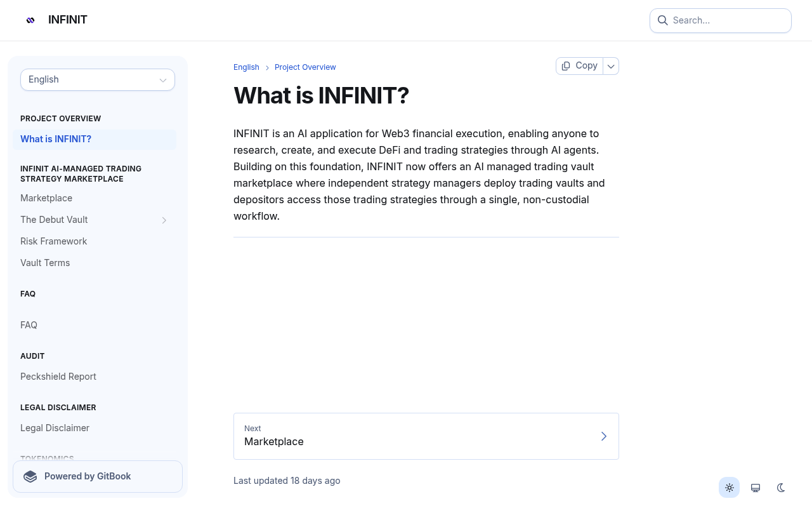This screenshot has width=812, height=508.
Task: Click the Project Overview breadcrumb link
Action: point(305,67)
